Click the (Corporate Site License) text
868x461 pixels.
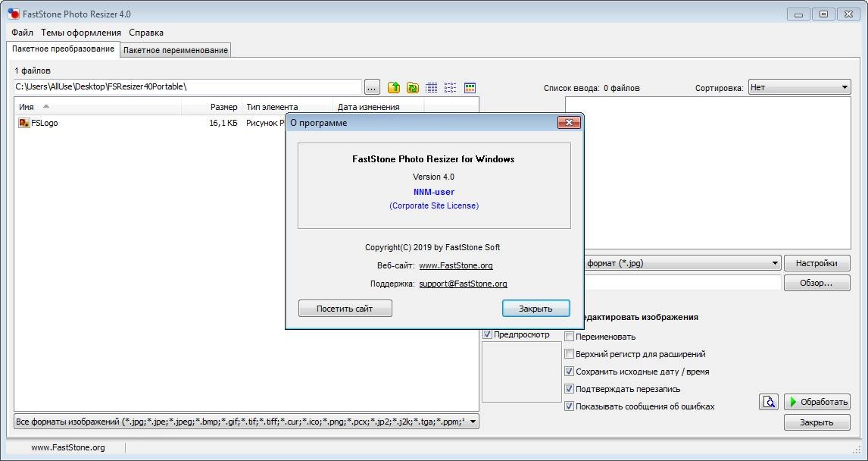(x=434, y=205)
